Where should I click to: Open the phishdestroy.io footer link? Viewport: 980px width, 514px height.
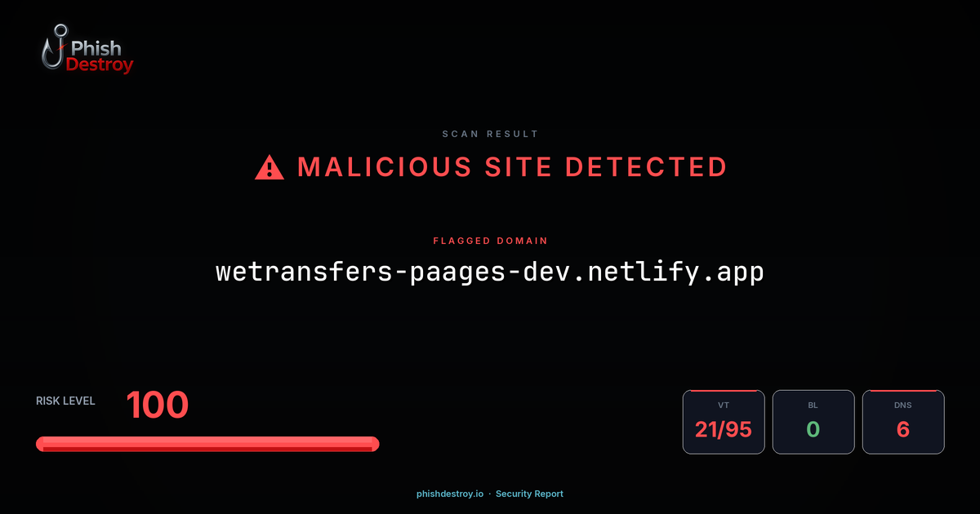[x=450, y=494]
